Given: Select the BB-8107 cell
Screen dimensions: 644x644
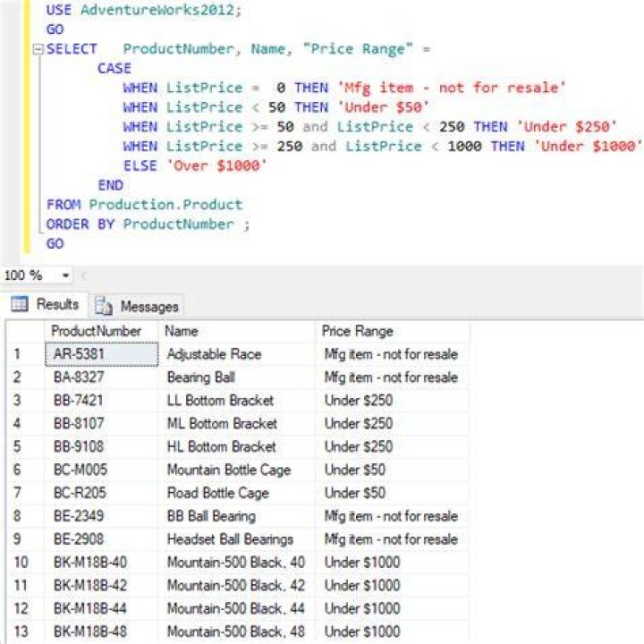Looking at the screenshot, I should [x=101, y=423].
